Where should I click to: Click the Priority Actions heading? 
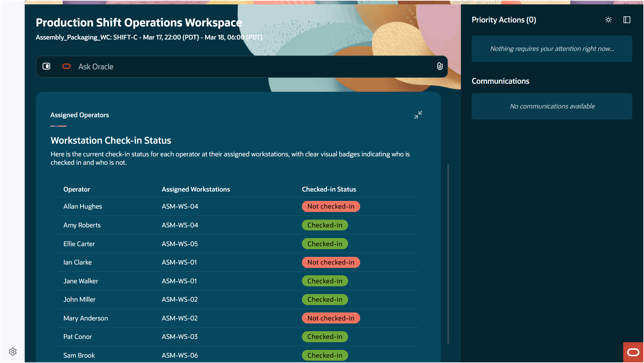503,20
